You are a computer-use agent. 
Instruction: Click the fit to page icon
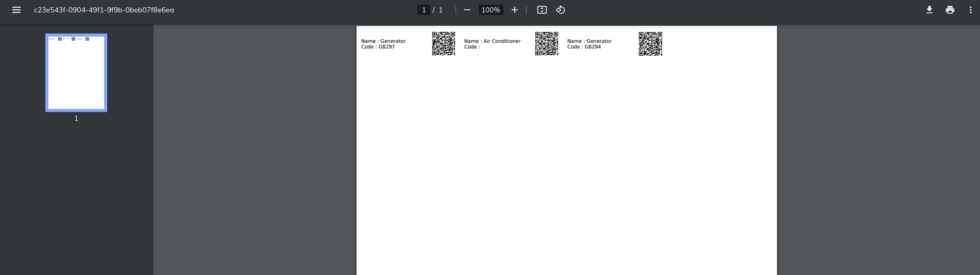pyautogui.click(x=542, y=10)
